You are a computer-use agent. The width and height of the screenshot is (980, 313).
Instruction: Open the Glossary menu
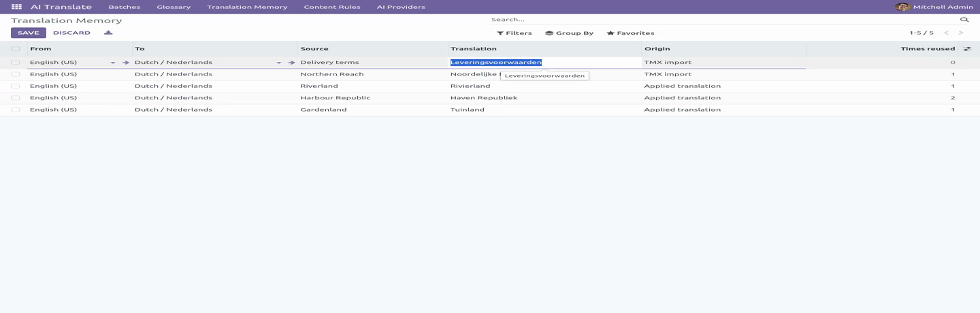174,7
